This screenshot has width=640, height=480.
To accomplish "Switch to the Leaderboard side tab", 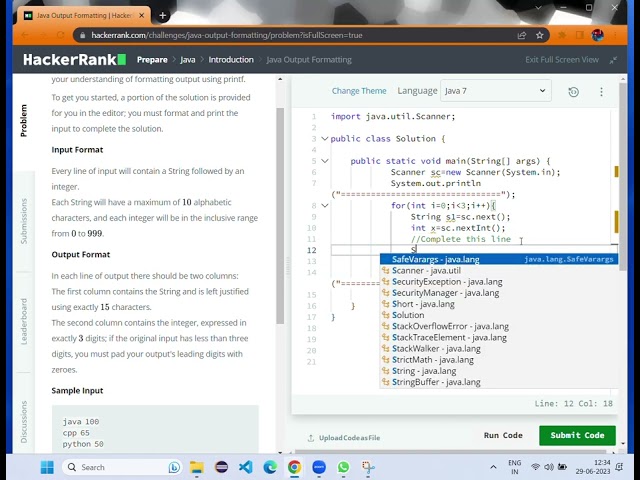I will coord(24,321).
